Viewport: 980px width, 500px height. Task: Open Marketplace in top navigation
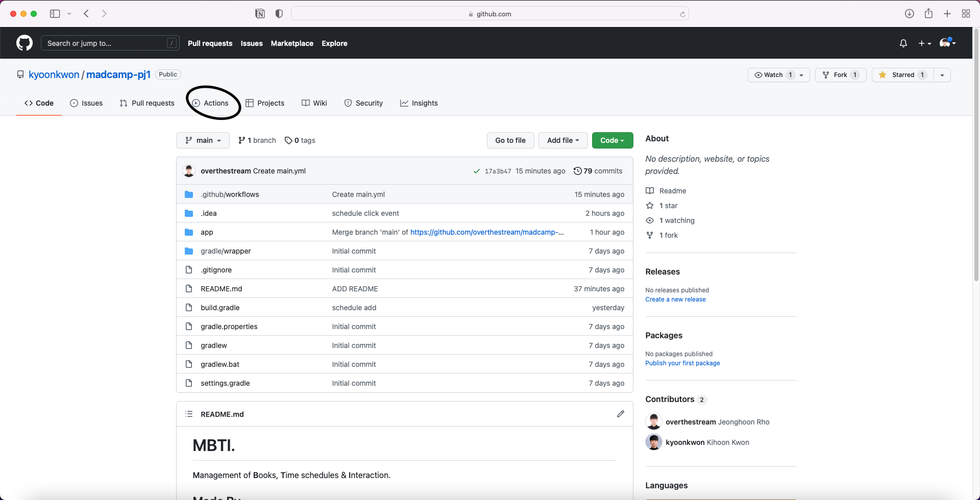292,43
